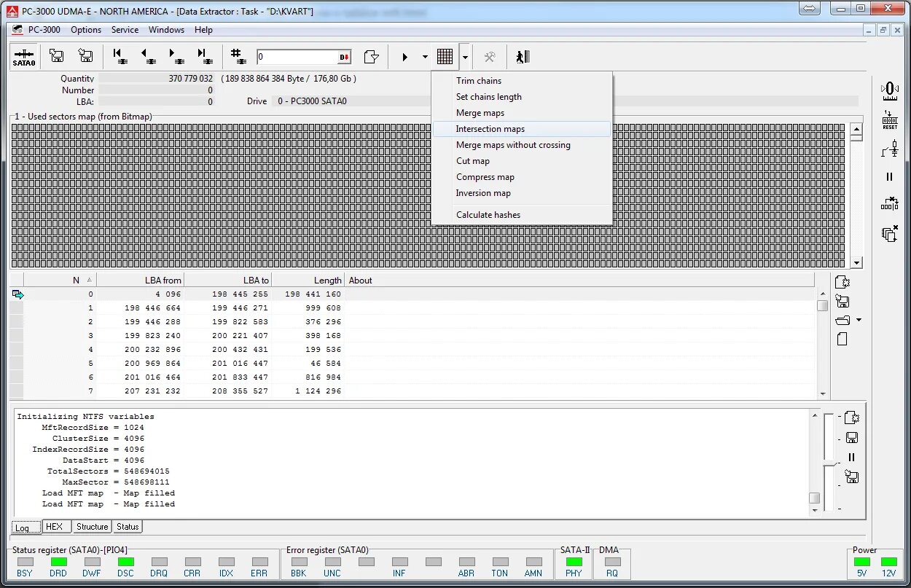
Task: Click the second disk save icon in toolbar
Action: coord(85,56)
